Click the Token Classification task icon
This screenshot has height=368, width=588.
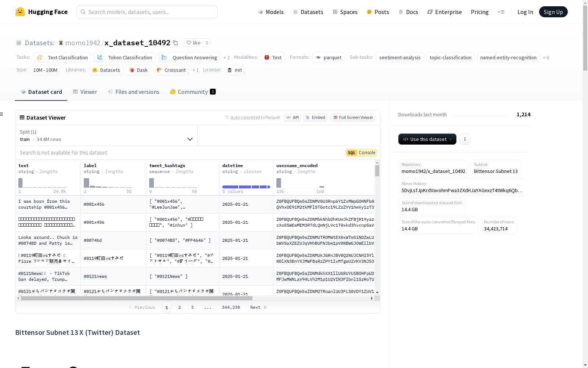click(100, 57)
